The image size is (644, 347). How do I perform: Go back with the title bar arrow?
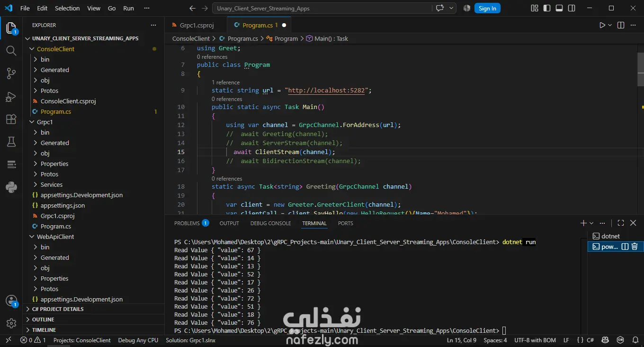pyautogui.click(x=192, y=8)
